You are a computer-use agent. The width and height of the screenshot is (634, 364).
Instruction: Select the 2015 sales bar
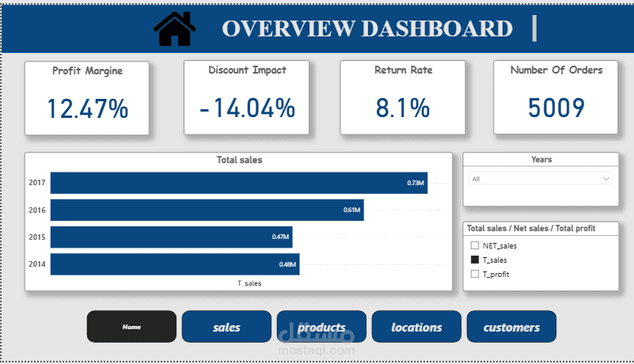click(x=172, y=237)
